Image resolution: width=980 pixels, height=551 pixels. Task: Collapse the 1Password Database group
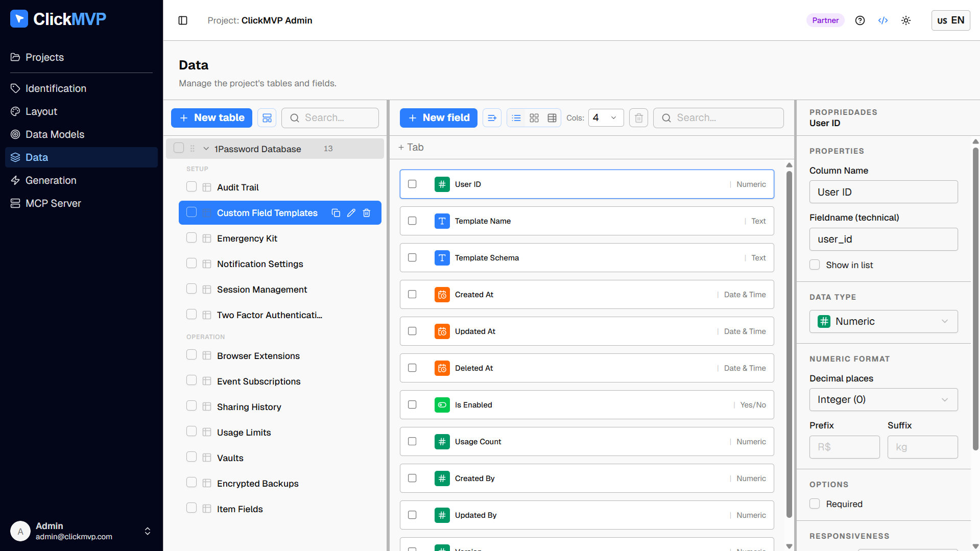(x=206, y=149)
